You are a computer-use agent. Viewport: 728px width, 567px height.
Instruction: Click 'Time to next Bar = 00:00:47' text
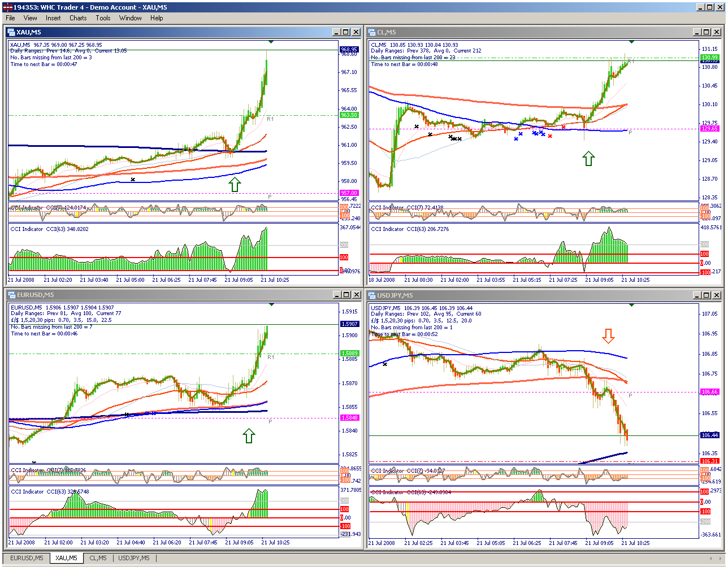pos(44,64)
